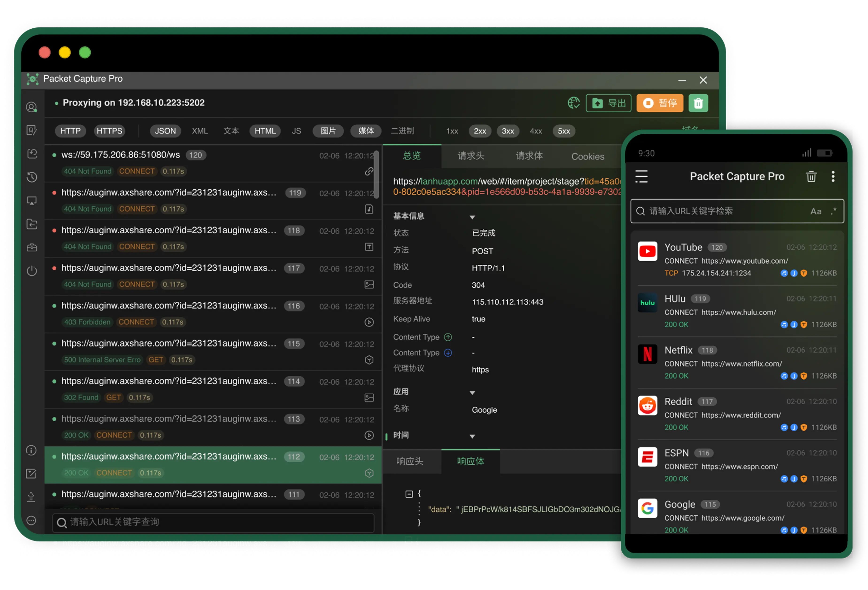868x590 pixels.
Task: Toggle the HTML content filter
Action: [x=265, y=131]
